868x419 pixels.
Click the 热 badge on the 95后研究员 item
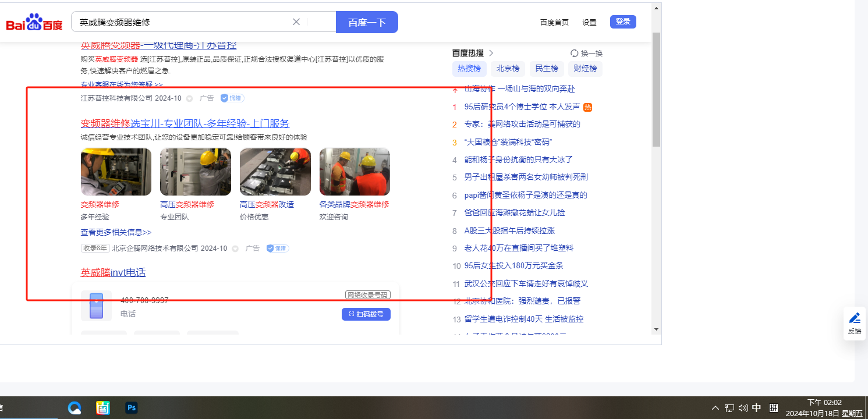coord(588,107)
